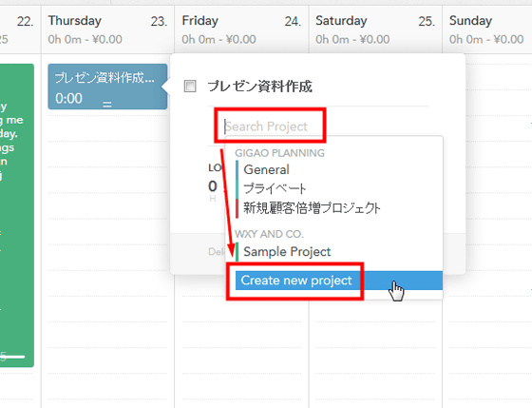
Task: Click the green task card on the left
Action: 17,215
